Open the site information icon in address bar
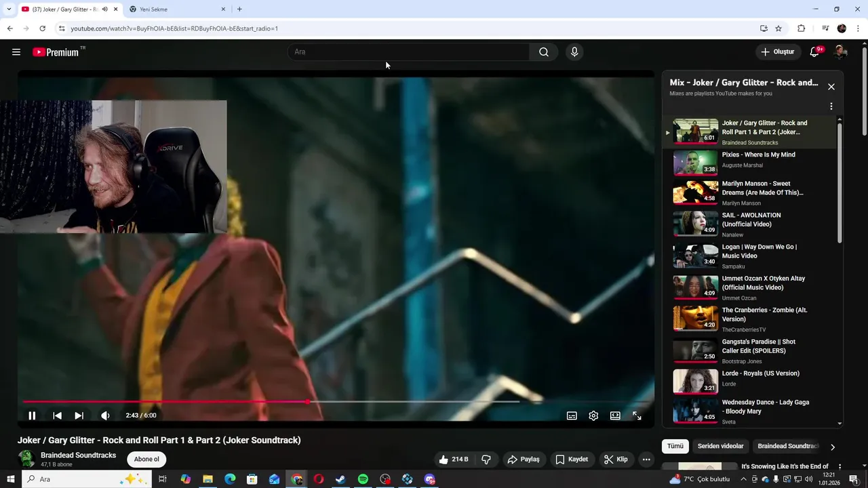 (x=62, y=28)
